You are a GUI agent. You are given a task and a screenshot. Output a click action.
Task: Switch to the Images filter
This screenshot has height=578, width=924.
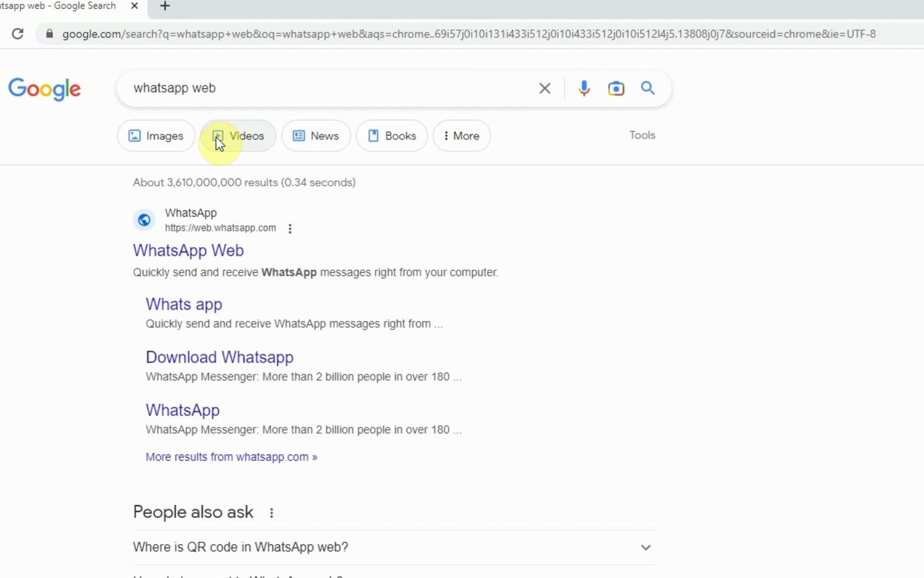pos(156,136)
